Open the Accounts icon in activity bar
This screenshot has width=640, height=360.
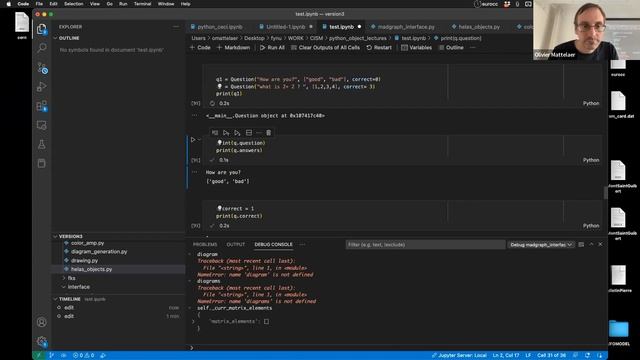click(x=42, y=322)
